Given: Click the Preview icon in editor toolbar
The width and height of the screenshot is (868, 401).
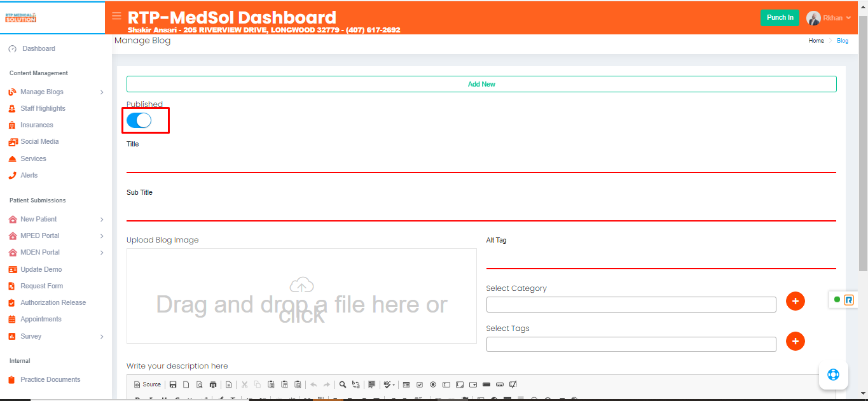Looking at the screenshot, I should pos(200,384).
